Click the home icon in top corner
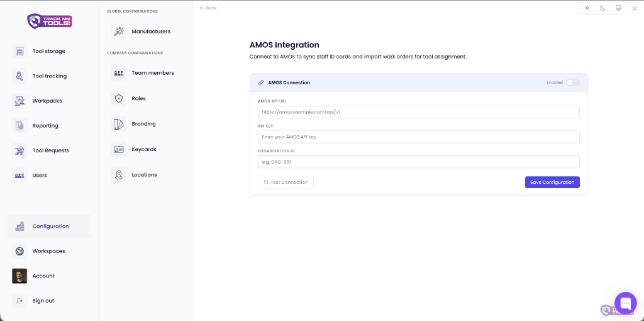Screen dimensions: 644x321 [x=635, y=8]
